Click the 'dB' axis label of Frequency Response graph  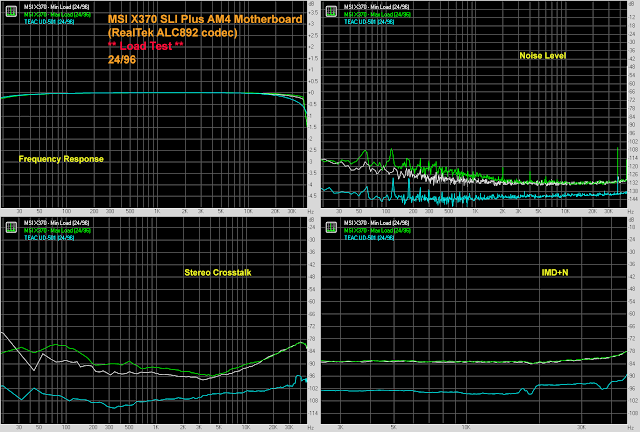(x=312, y=4)
